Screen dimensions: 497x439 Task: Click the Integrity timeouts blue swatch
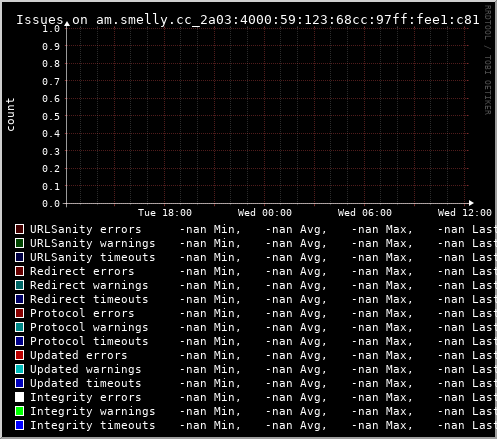click(19, 425)
